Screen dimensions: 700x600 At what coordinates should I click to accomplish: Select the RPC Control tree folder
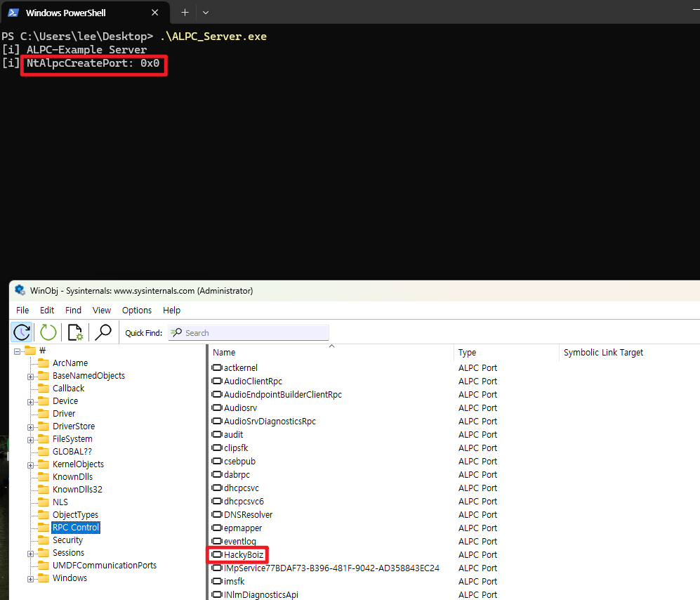tap(75, 527)
